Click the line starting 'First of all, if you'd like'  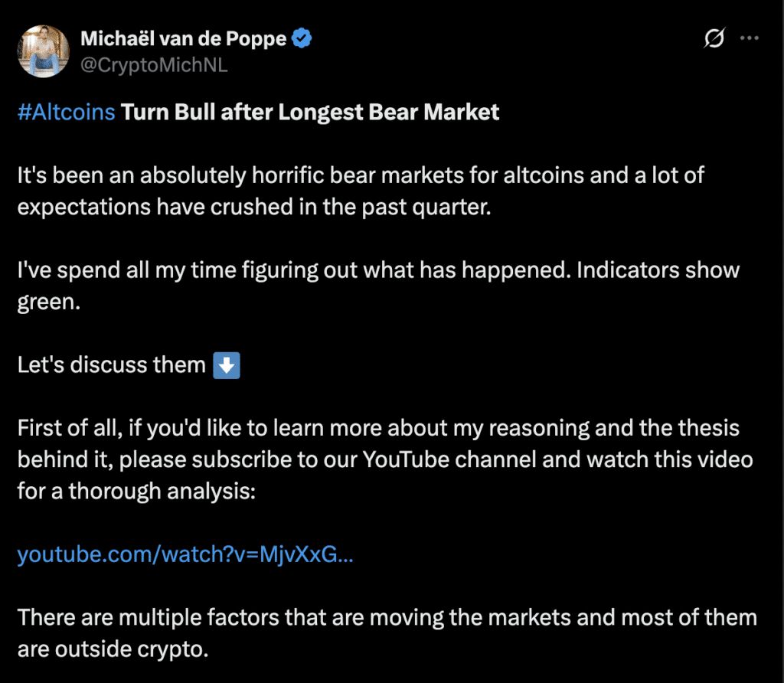point(378,428)
